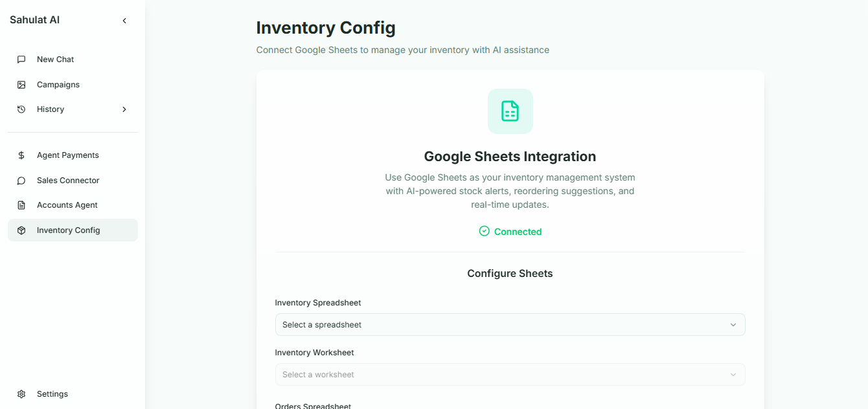Click the Connect Google Sheets subtitle text
Viewport: 868px width, 409px height.
403,50
